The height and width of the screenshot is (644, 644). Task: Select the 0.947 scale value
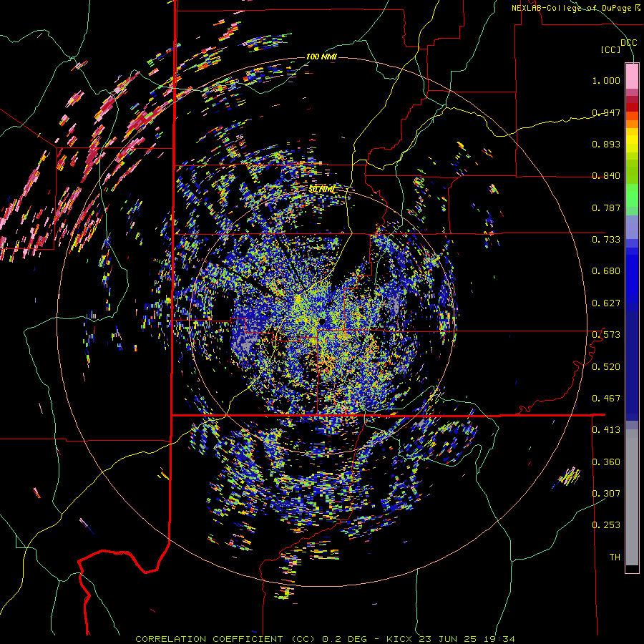click(x=606, y=112)
